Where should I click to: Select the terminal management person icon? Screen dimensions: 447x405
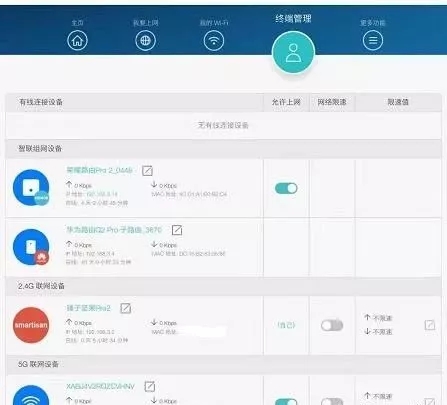click(293, 53)
